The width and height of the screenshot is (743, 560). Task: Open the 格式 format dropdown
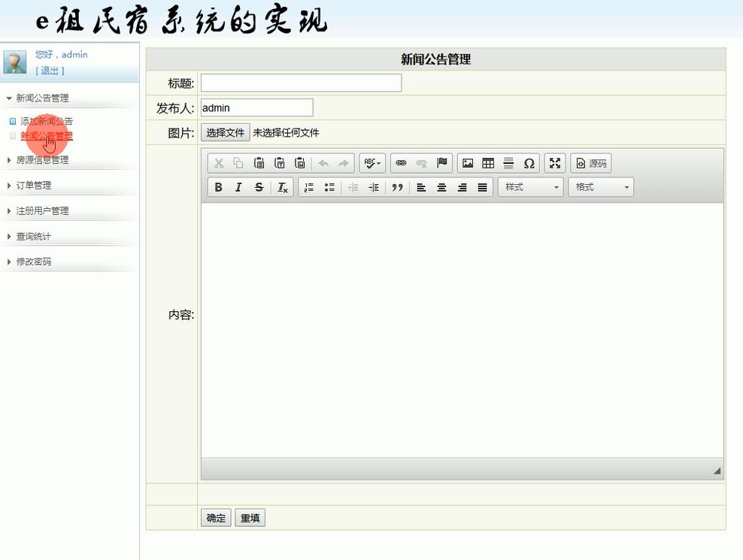(601, 187)
